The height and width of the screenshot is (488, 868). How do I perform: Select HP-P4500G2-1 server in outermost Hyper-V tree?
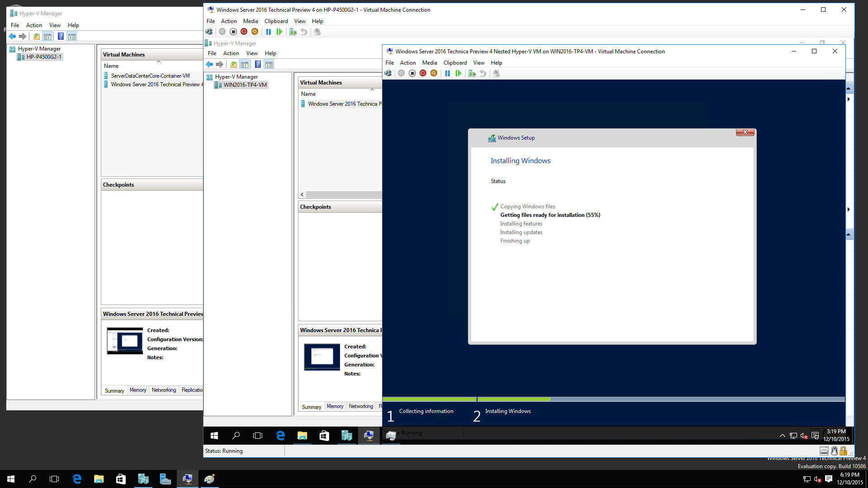coord(40,57)
